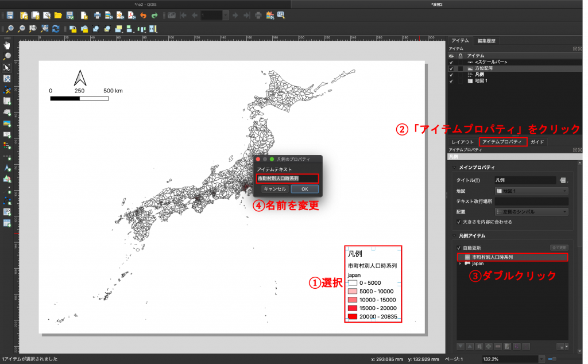
Task: Click the 演習2 window tab
Action: tap(437, 5)
